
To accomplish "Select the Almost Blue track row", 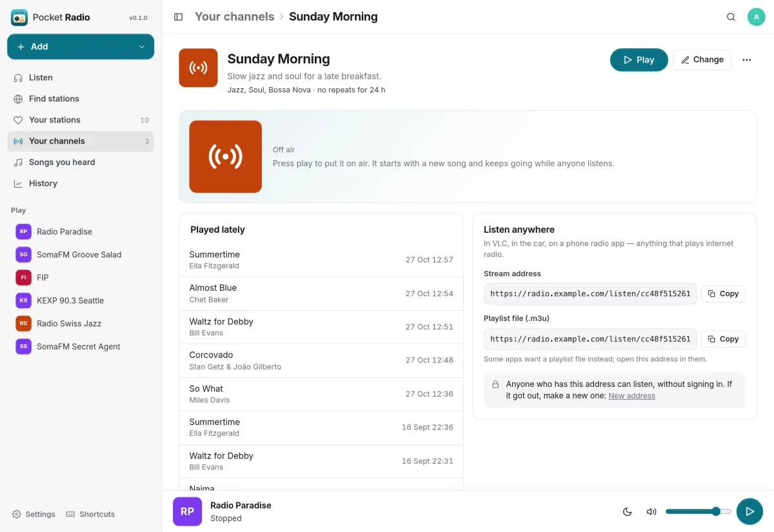I will point(321,293).
